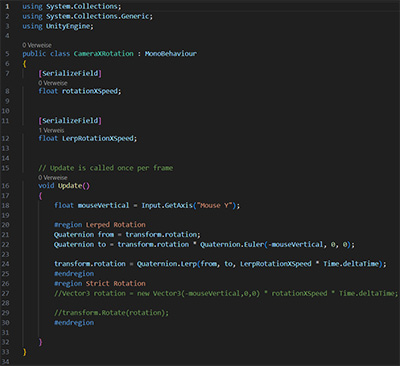Click line number 24 in the gutter
This screenshot has width=400, height=366.
(6, 264)
